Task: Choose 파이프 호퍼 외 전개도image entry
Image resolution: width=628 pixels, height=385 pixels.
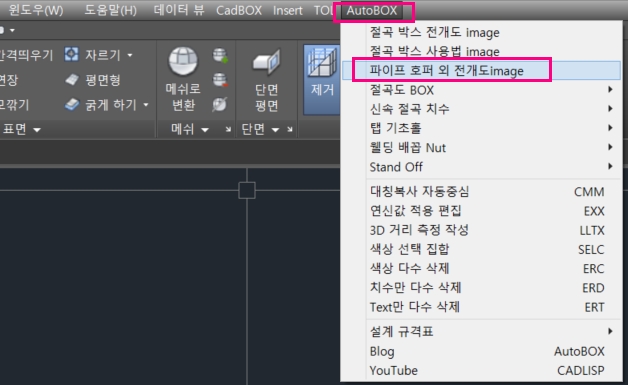Action: [x=481, y=71]
